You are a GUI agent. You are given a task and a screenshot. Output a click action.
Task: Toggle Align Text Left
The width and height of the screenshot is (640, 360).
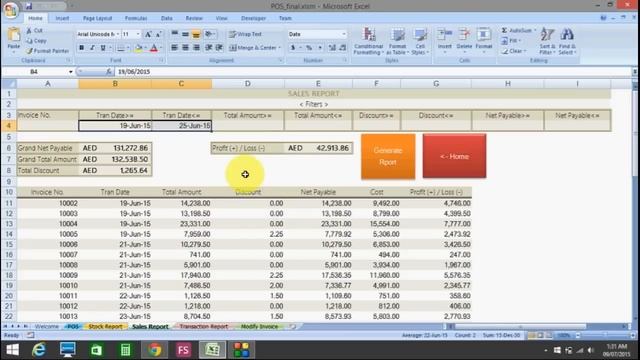[x=175, y=48]
